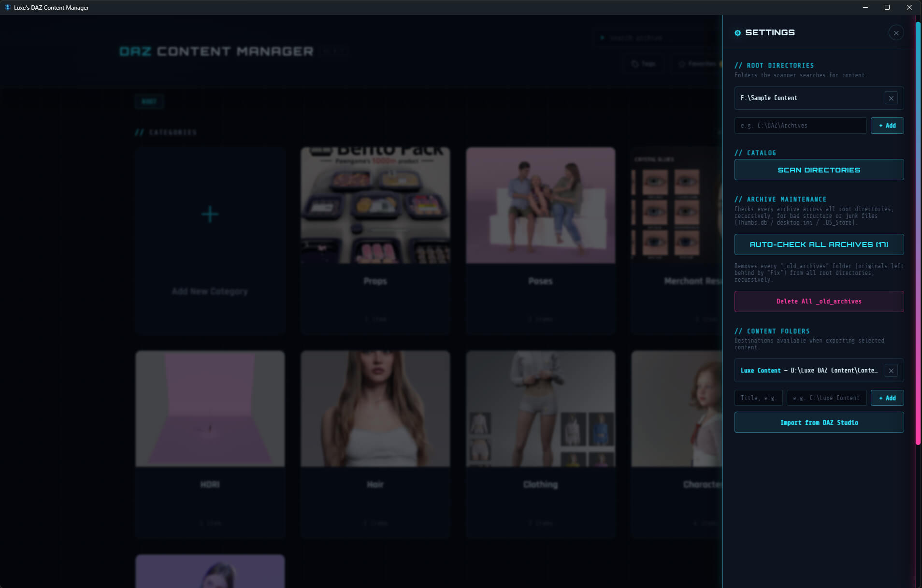Click Scan Directories button
This screenshot has width=922, height=588.
click(819, 170)
